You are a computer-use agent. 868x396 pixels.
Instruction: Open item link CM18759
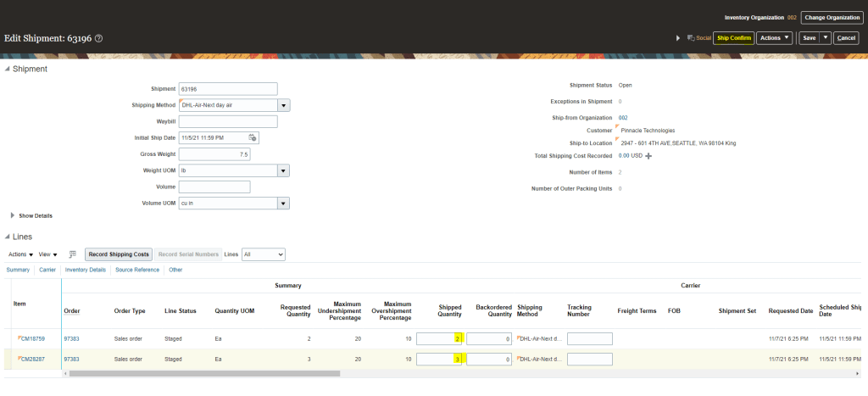point(34,337)
